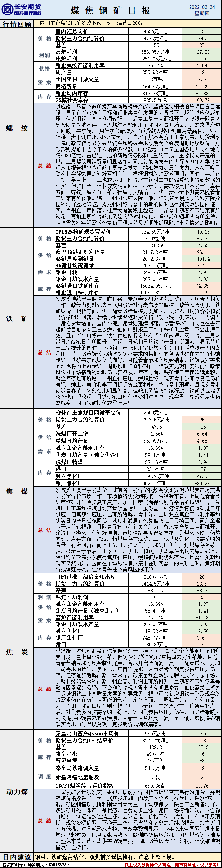The height and width of the screenshot is (868, 222).
Task: Select the 高炉产能利用率 row label
Action: [x=75, y=617]
